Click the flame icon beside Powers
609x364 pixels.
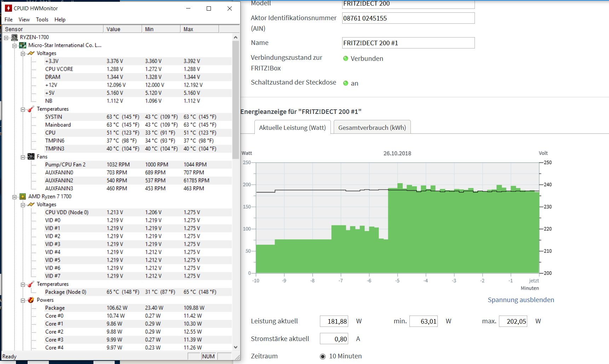point(31,300)
